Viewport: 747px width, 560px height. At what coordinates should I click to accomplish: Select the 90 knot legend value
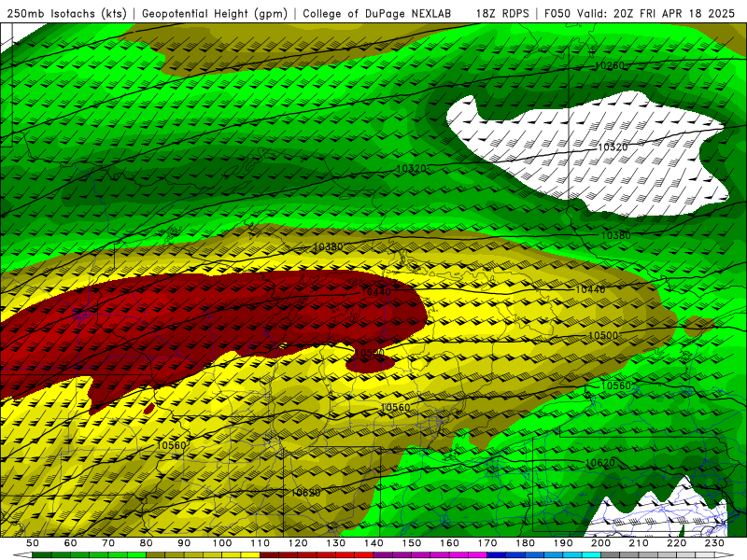[x=184, y=543]
